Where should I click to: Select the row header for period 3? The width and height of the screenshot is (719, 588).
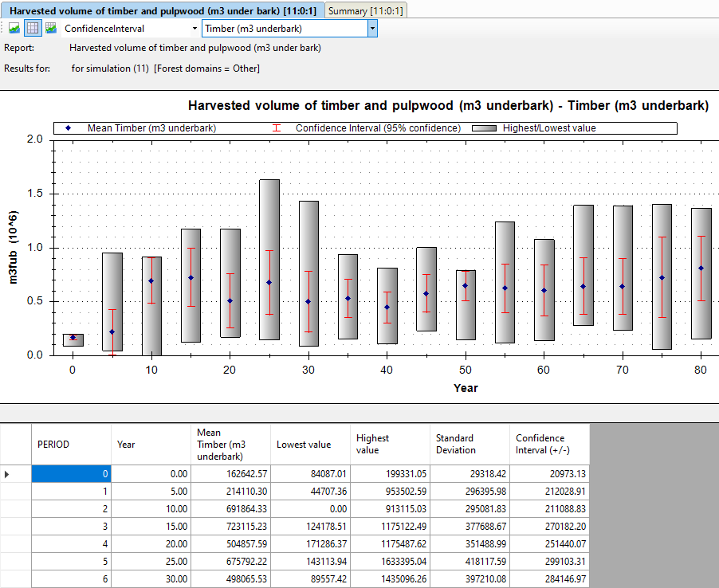pyautogui.click(x=16, y=527)
